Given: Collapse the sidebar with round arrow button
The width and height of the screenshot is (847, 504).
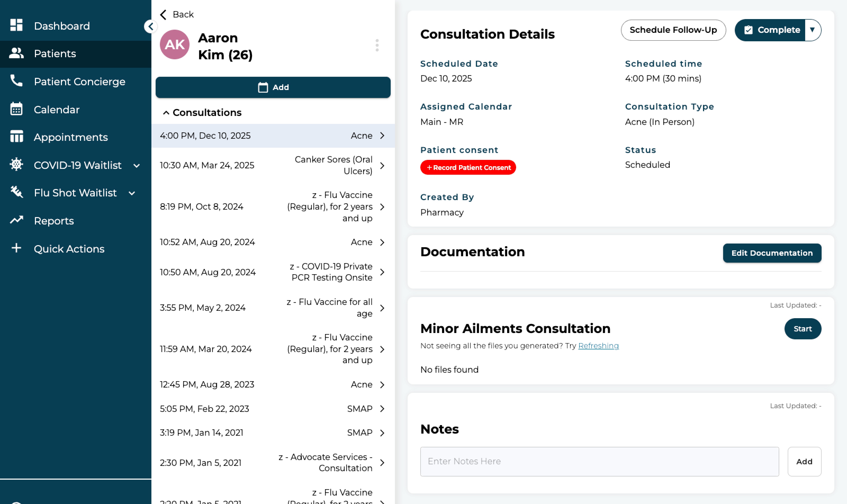Looking at the screenshot, I should (150, 26).
